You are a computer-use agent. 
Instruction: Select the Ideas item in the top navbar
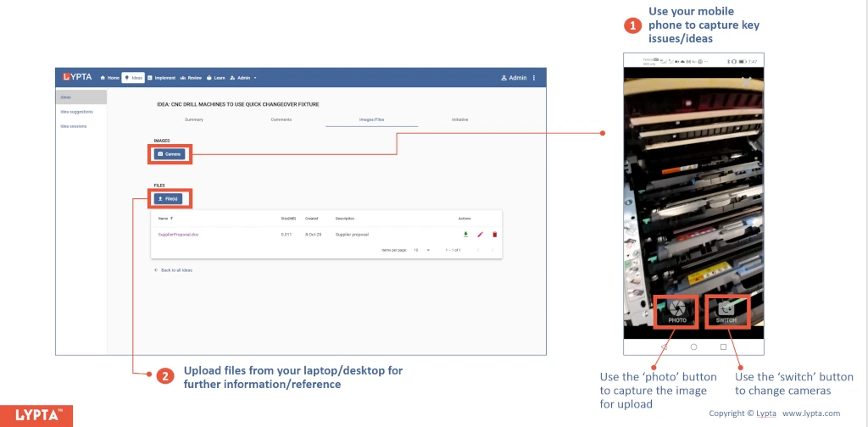pyautogui.click(x=133, y=78)
